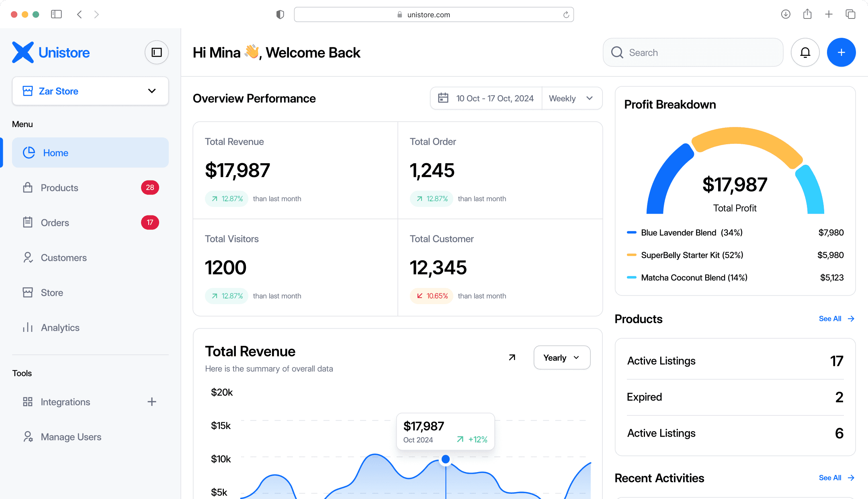Screen dimensions: 868x499
Task: Click the chart data point marker for Oct 2024
Action: (446, 459)
